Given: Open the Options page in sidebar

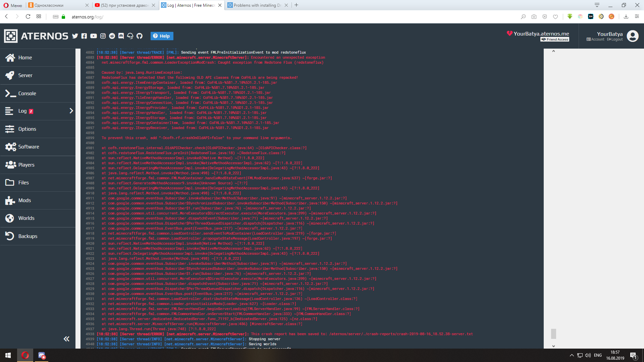Looking at the screenshot, I should click(x=38, y=129).
